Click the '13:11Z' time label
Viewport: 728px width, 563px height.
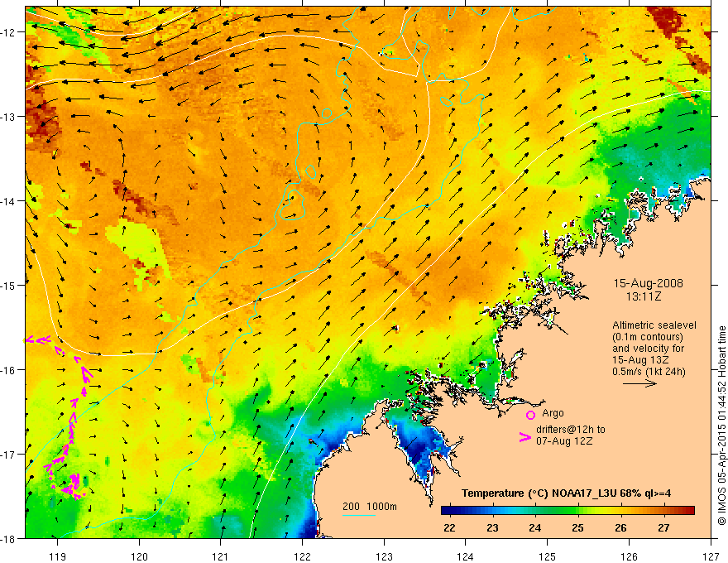(x=643, y=296)
